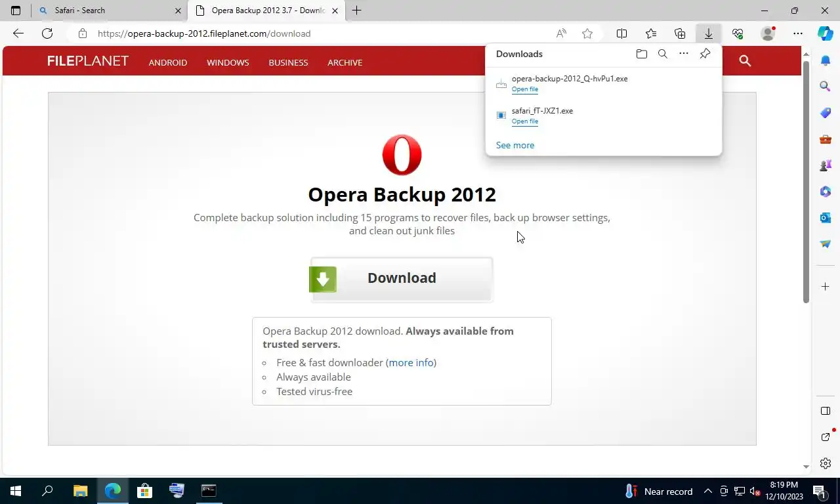
Task: Follow the more info link
Action: click(411, 362)
